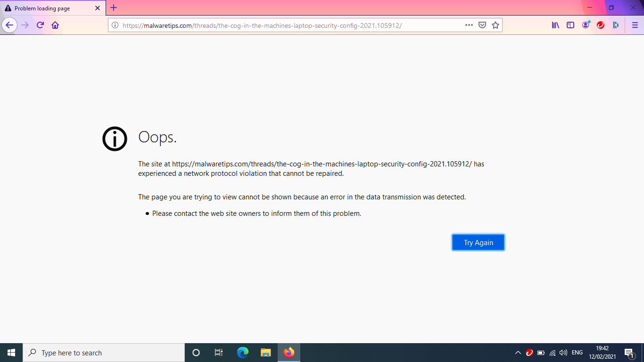Viewport: 644px width, 362px height.
Task: Switch the ENG input language indicator
Action: click(x=577, y=353)
